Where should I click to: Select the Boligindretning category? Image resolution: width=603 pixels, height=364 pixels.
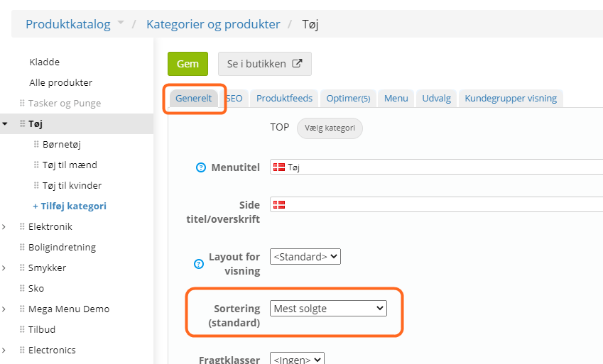[x=62, y=247]
